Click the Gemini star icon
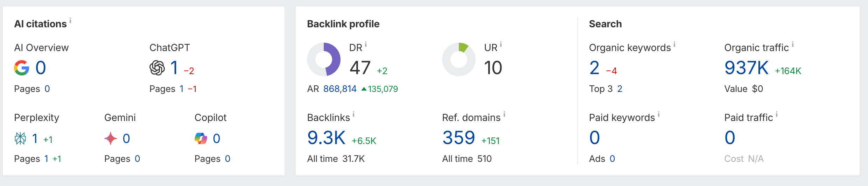Viewport: 868px width, 186px height. point(111,139)
